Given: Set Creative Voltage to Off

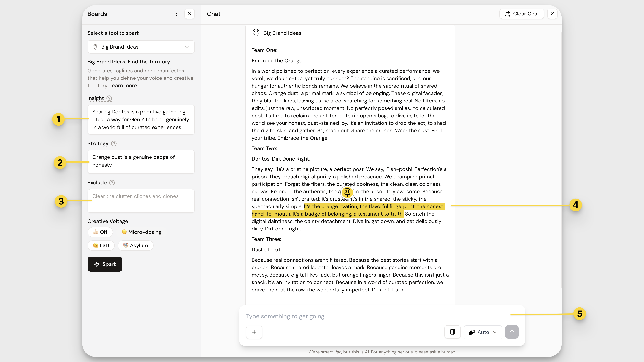Looking at the screenshot, I should pyautogui.click(x=100, y=232).
